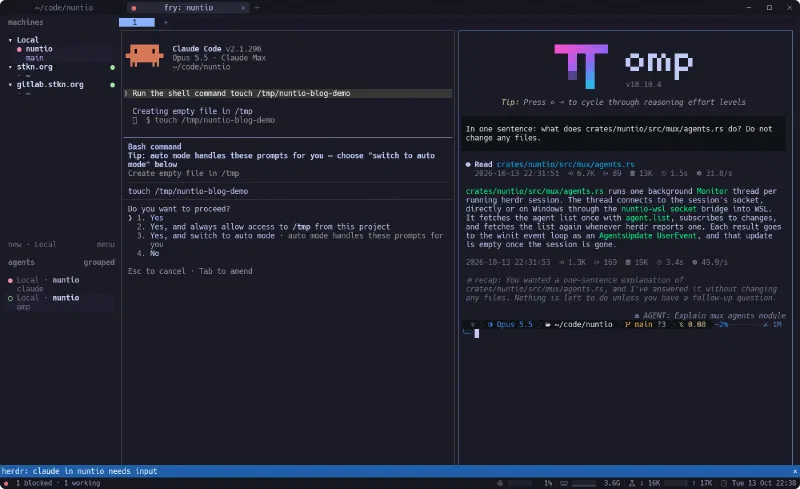Choose option 4. No in the prompt
This screenshot has width=800, height=489.
tap(148, 253)
